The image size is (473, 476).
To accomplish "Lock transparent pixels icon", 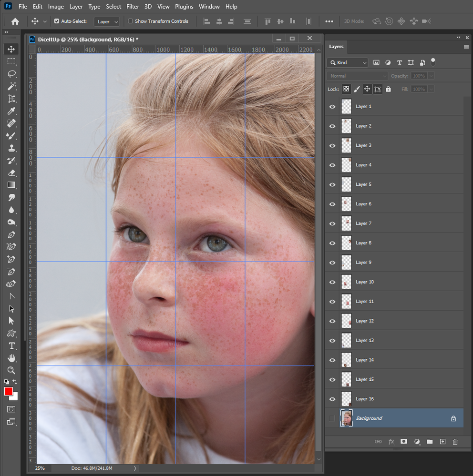I will click(346, 89).
